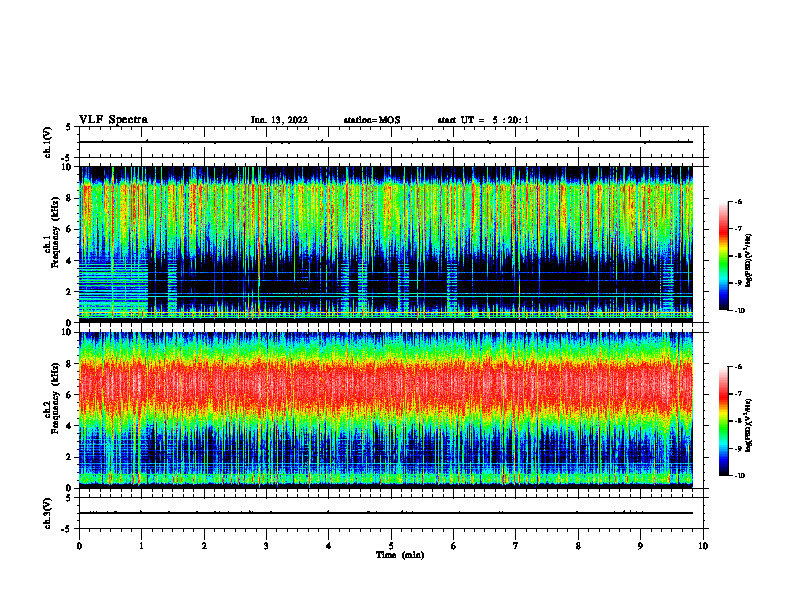The height and width of the screenshot is (612, 792).
Task: Click the "Time (min)" axis label
Action: coord(400,555)
